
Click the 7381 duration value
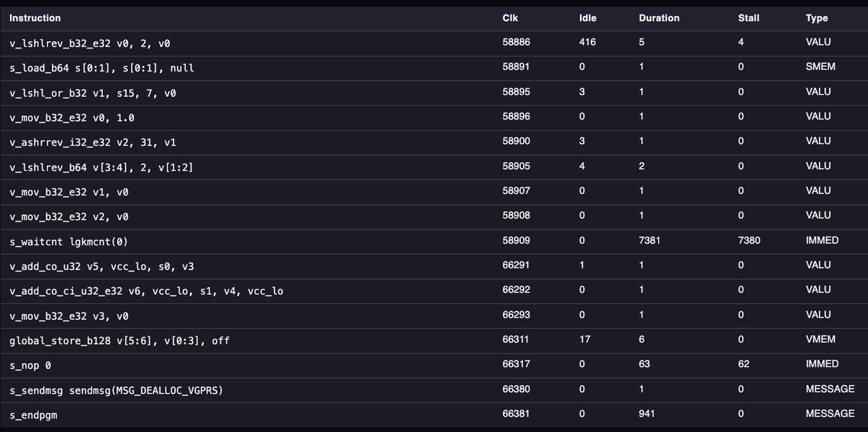650,240
